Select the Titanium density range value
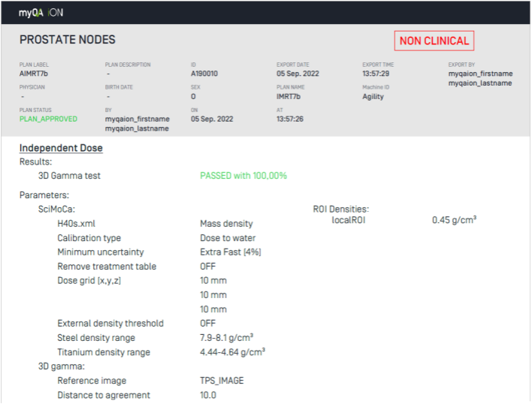 (x=232, y=352)
